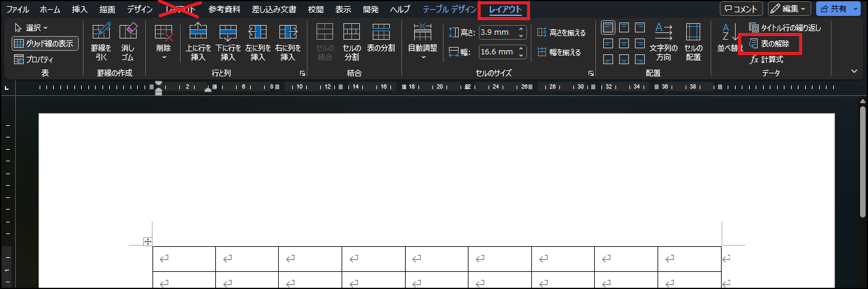
Task: Switch to the 挿入 tab
Action: pos(80,9)
